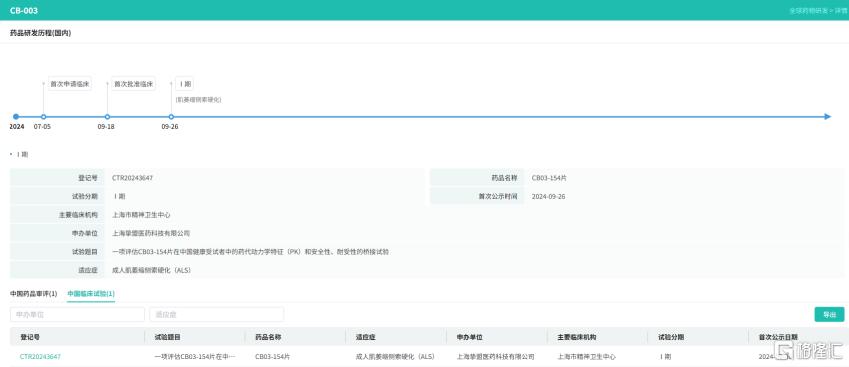849x367 pixels.
Task: Select the 首次申请临床 timeline label
Action: [x=70, y=84]
